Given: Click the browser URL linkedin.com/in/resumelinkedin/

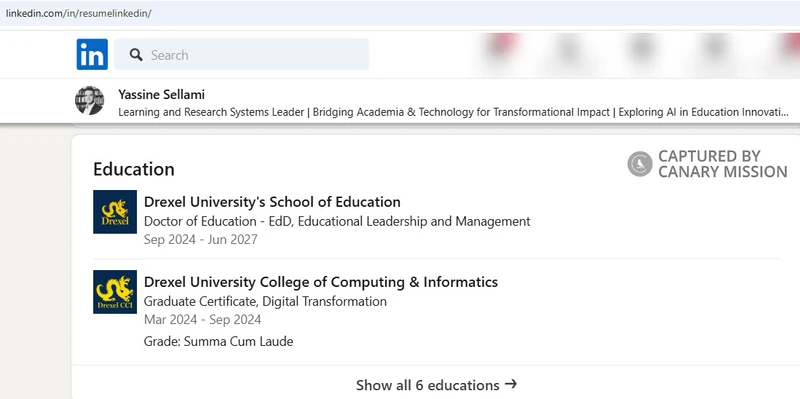Looking at the screenshot, I should [79, 13].
